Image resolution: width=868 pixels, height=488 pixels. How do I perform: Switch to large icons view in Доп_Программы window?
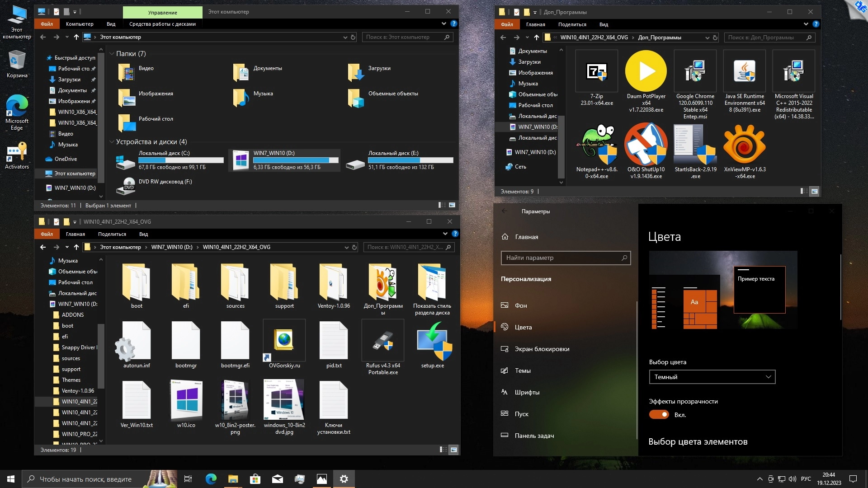[814, 192]
